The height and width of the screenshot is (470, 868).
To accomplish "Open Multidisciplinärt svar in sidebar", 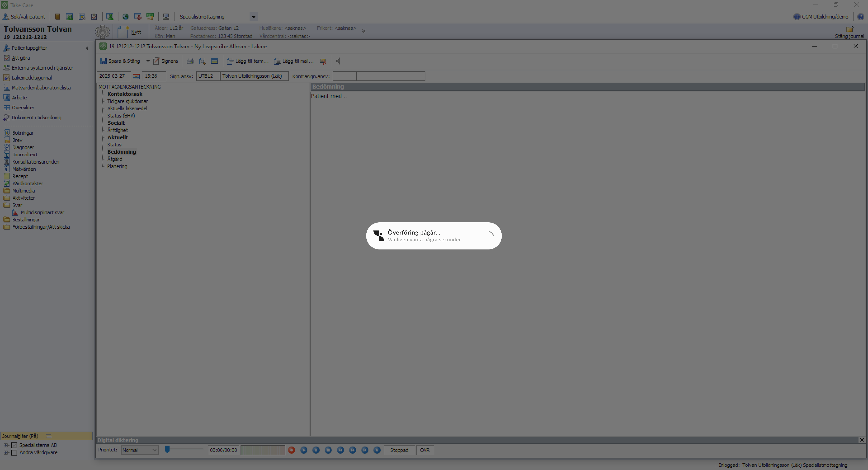I will (38, 212).
